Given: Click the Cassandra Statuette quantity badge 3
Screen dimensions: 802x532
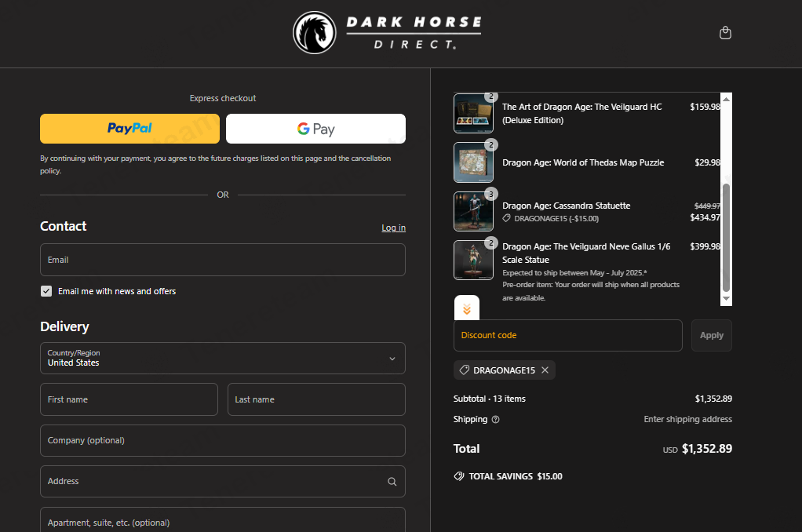Looking at the screenshot, I should (x=491, y=194).
